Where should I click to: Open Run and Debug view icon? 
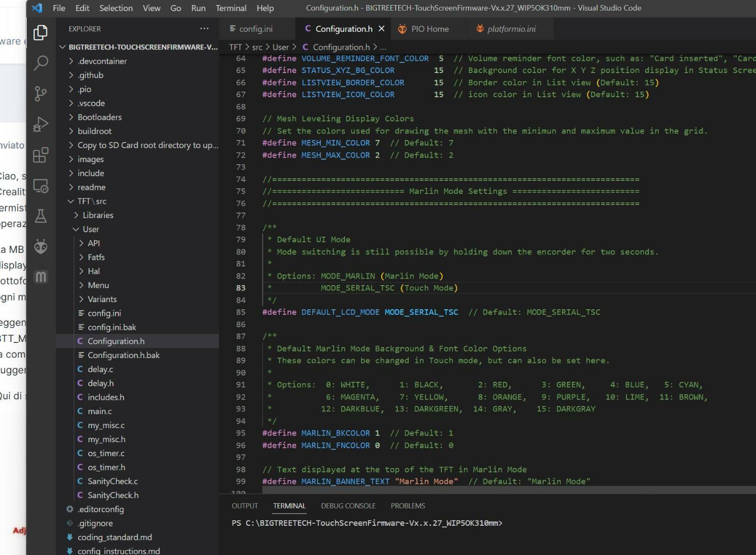[x=40, y=124]
